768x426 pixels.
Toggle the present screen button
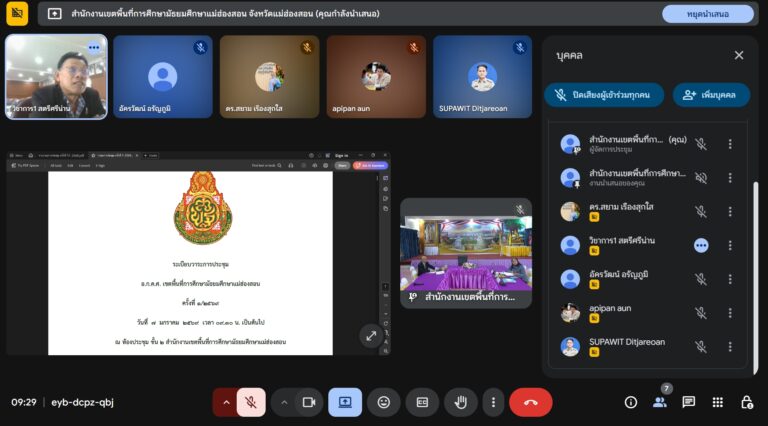tap(345, 402)
